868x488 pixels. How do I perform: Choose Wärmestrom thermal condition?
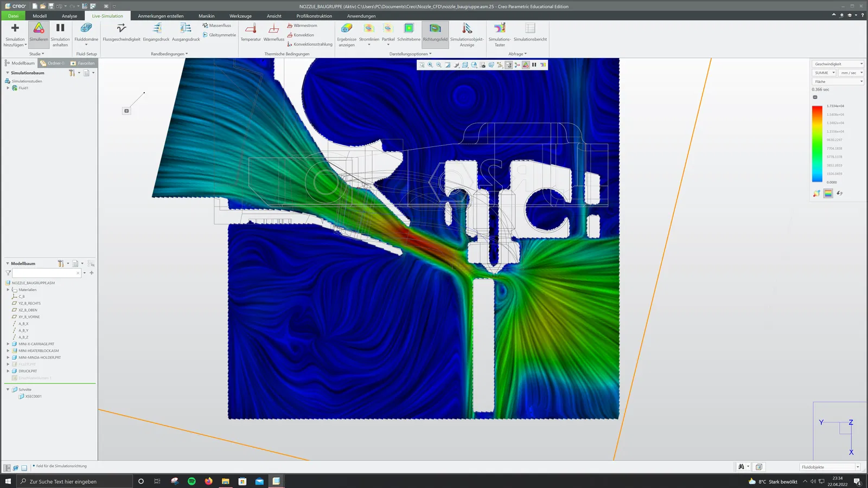(x=302, y=25)
